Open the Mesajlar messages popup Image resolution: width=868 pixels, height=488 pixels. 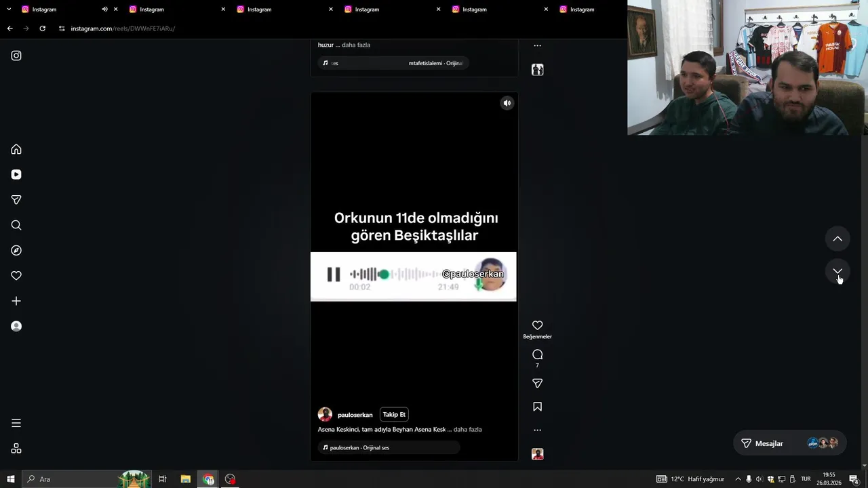click(x=789, y=443)
